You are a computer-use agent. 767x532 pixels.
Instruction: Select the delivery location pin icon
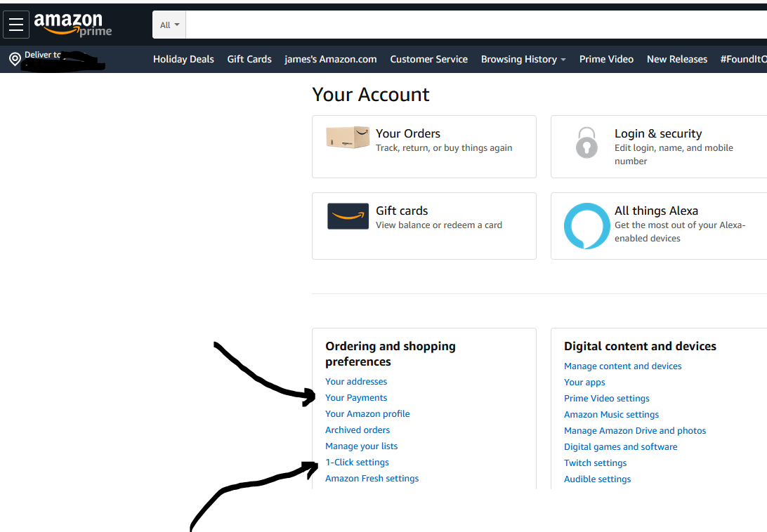tap(14, 59)
